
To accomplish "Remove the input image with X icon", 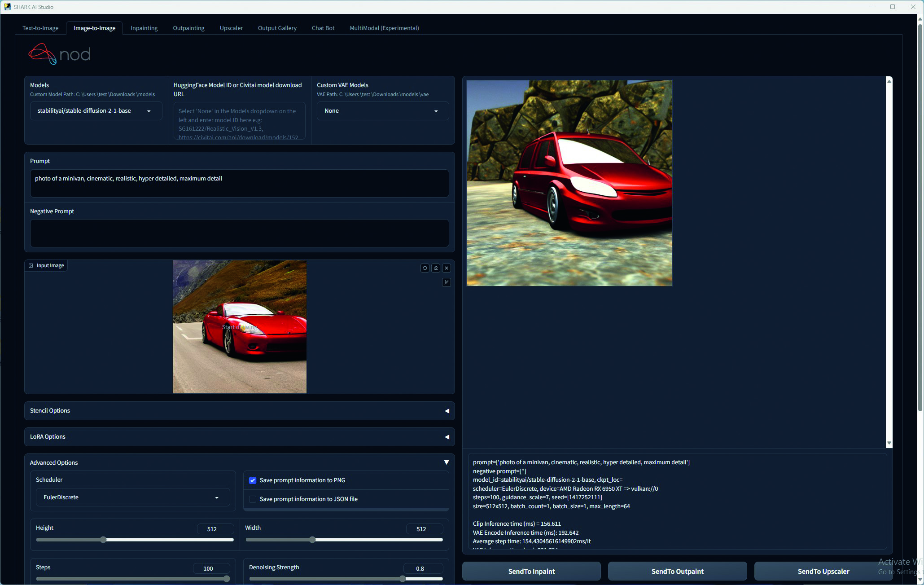I will point(447,268).
